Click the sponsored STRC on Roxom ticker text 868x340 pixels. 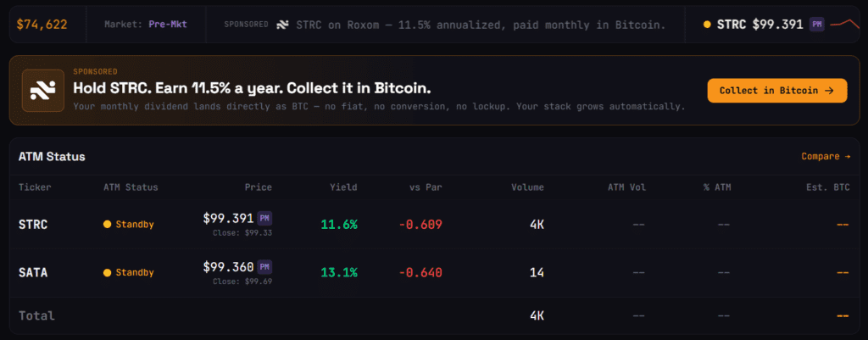[x=481, y=25]
